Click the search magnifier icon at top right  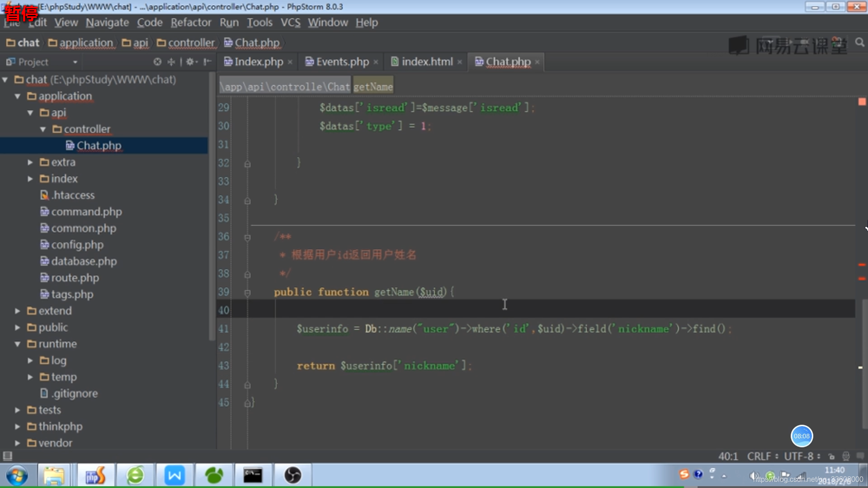pos(859,42)
